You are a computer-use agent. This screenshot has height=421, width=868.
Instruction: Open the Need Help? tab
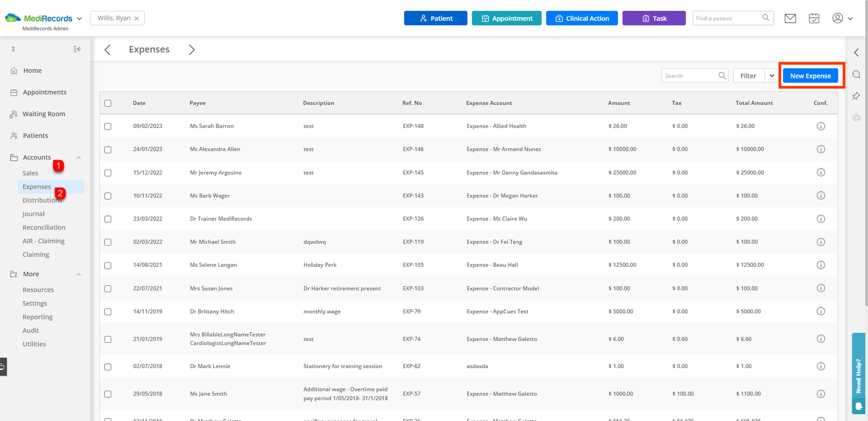[x=859, y=373]
